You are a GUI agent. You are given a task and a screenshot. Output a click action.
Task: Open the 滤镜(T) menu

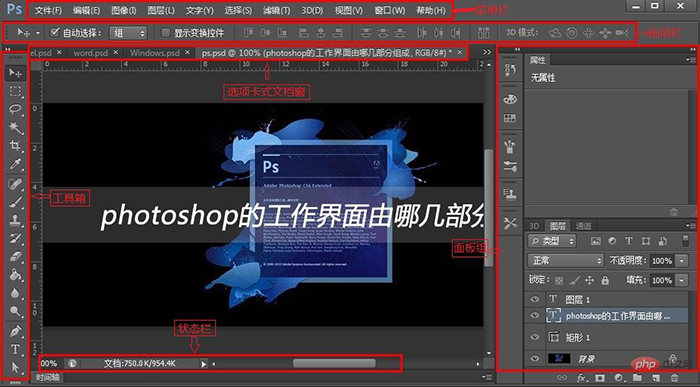(277, 10)
